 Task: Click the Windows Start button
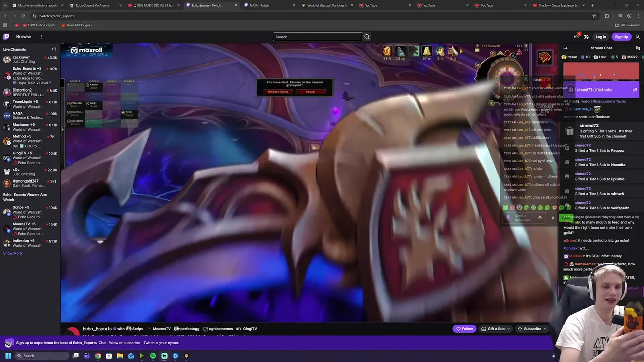click(x=8, y=356)
